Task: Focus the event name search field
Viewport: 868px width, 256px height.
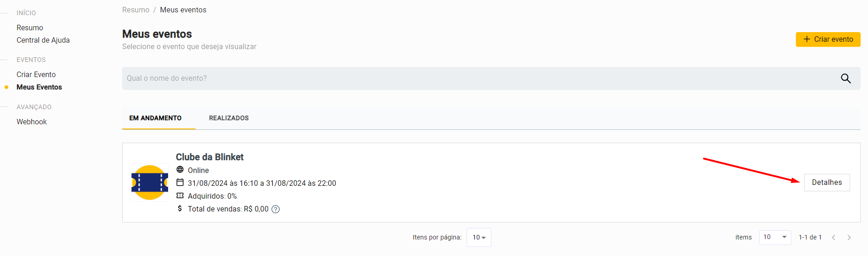Action: [x=478, y=78]
